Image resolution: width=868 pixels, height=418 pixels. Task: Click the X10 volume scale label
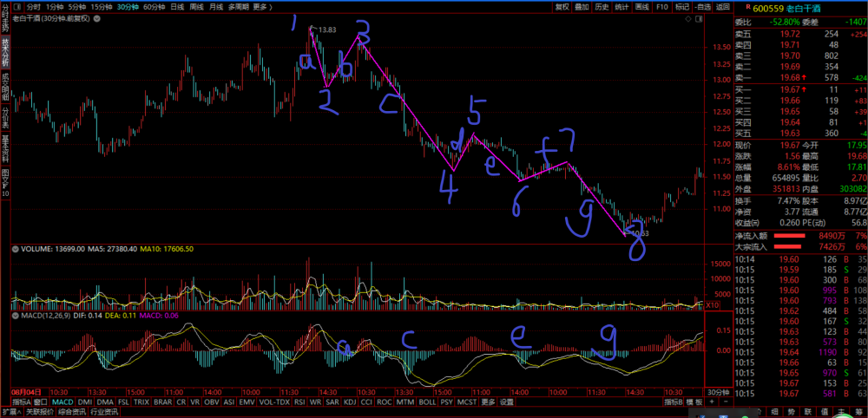(x=712, y=305)
